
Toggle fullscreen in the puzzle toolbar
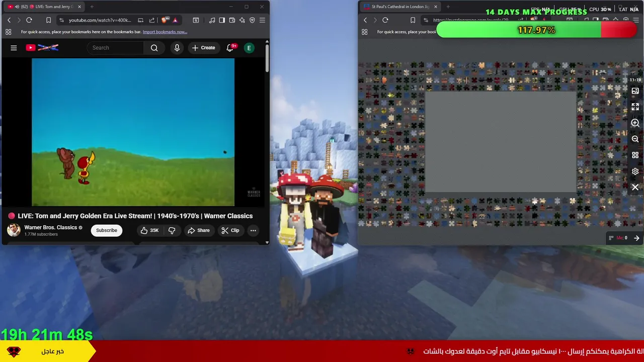click(635, 107)
